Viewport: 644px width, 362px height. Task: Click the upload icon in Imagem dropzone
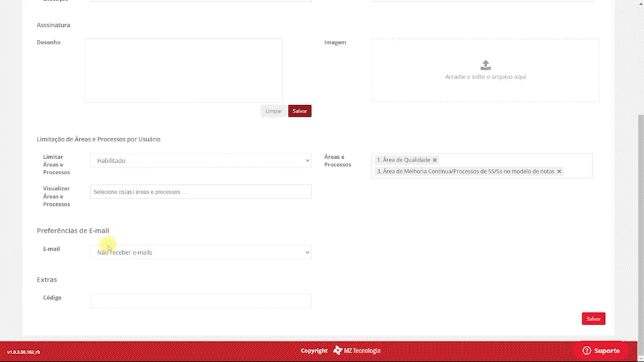[x=486, y=65]
